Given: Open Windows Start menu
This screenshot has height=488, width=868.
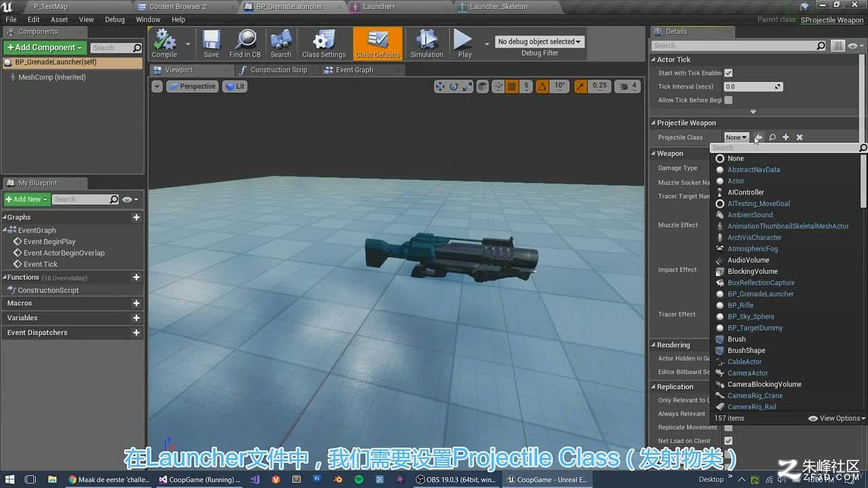Looking at the screenshot, I should coord(9,479).
